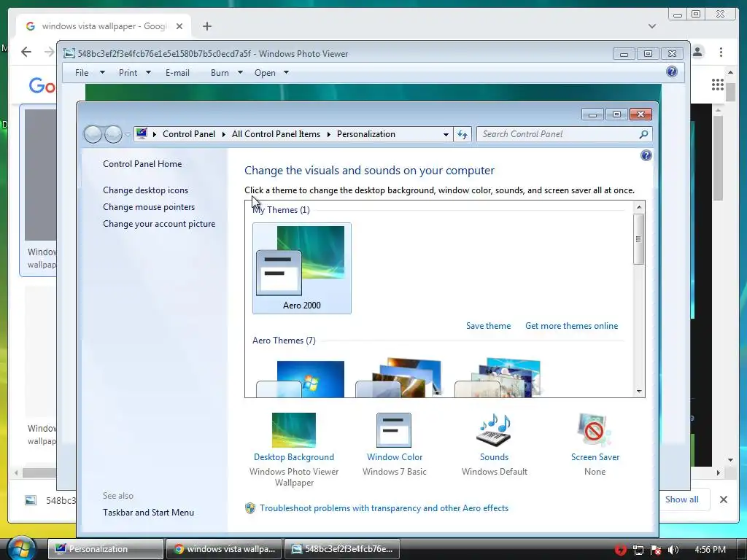
Task: Go back in the Personalization window
Action: [x=93, y=134]
